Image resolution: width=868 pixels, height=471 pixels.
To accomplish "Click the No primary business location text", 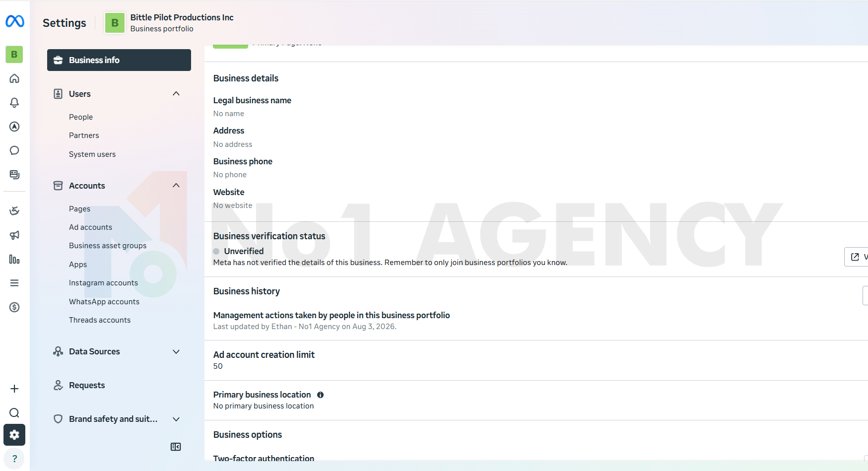I will tap(264, 406).
